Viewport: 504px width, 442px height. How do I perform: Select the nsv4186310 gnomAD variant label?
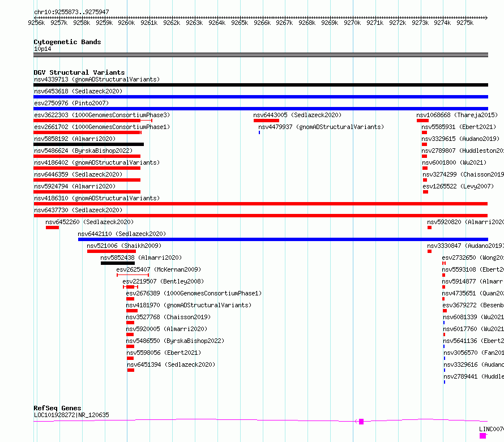pyautogui.click(x=97, y=198)
